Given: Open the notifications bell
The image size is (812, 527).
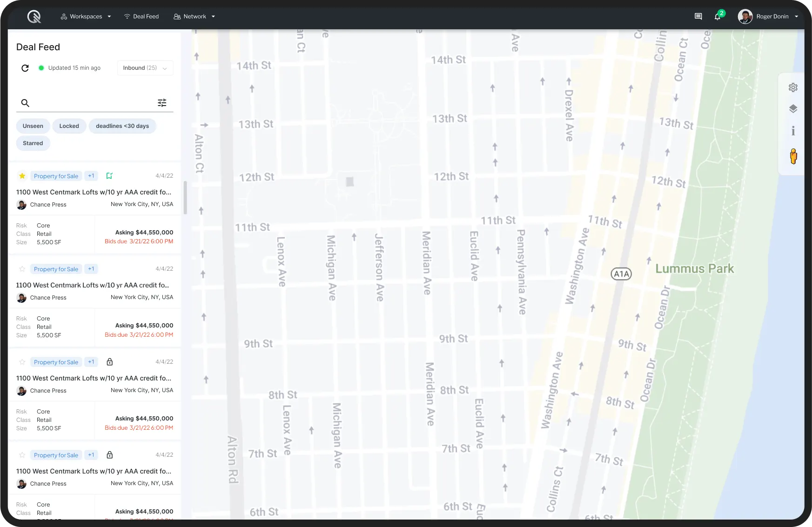Looking at the screenshot, I should pyautogui.click(x=717, y=17).
